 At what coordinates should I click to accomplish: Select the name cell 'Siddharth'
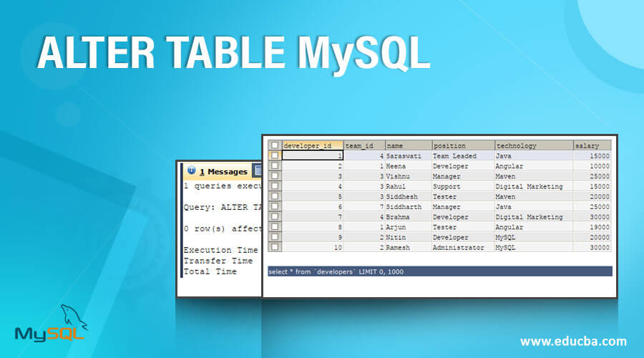pyautogui.click(x=409, y=206)
